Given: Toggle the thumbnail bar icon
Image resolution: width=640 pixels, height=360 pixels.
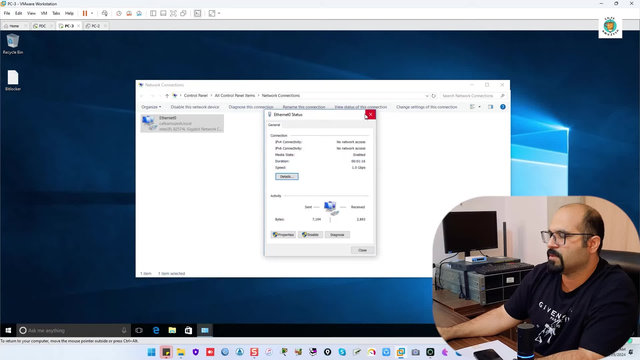Looking at the screenshot, I should pyautogui.click(x=163, y=13).
